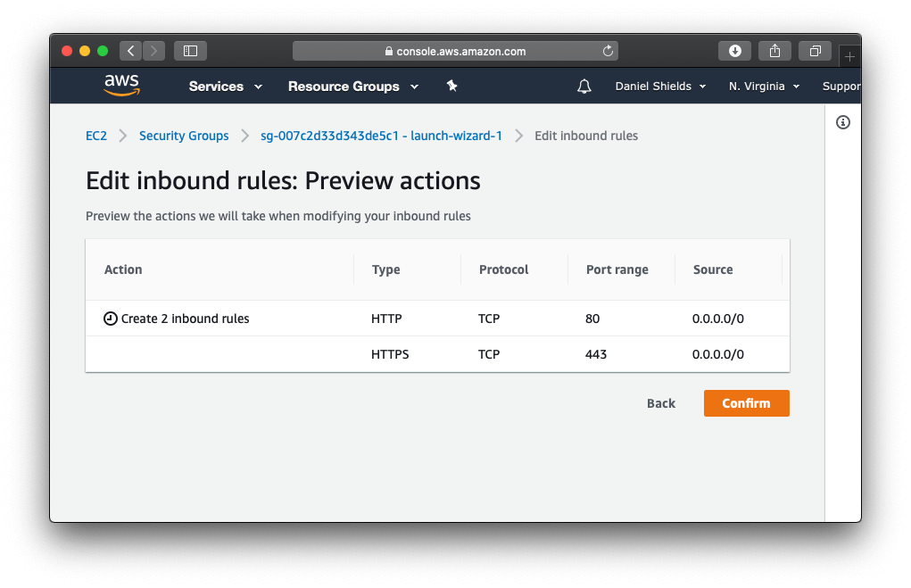Click the AWS logo to go home
The width and height of the screenshot is (911, 588).
121,85
